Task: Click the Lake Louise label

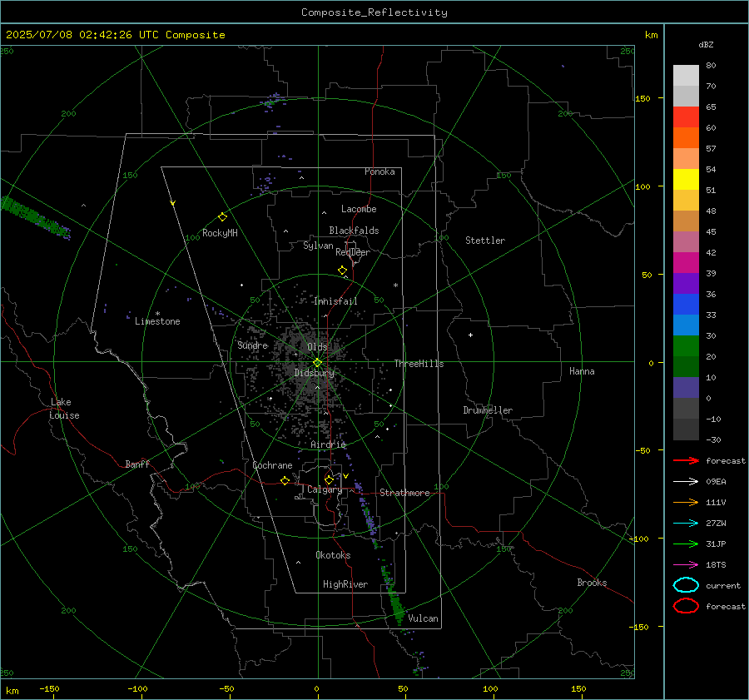Action: pos(64,409)
